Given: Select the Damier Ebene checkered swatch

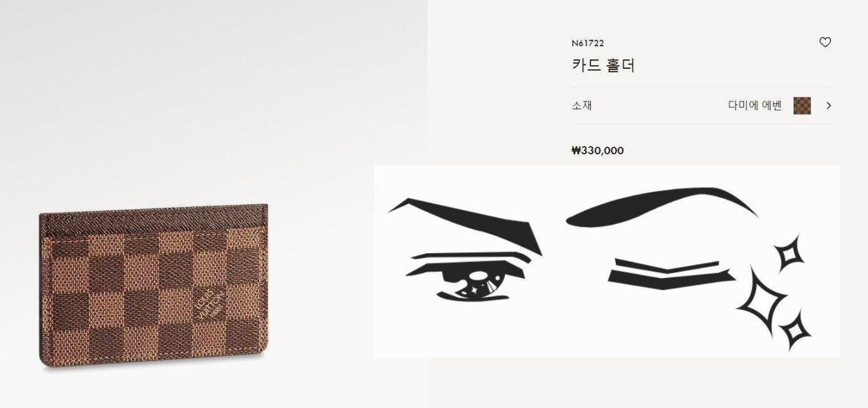Looking at the screenshot, I should [x=802, y=106].
